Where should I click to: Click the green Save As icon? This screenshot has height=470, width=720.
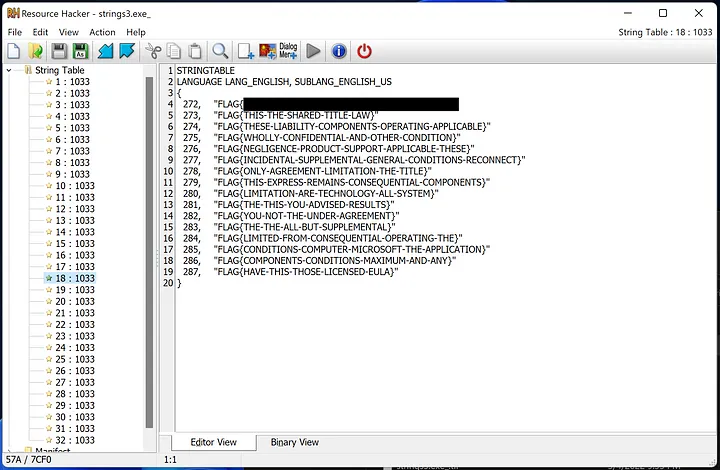tap(80, 51)
